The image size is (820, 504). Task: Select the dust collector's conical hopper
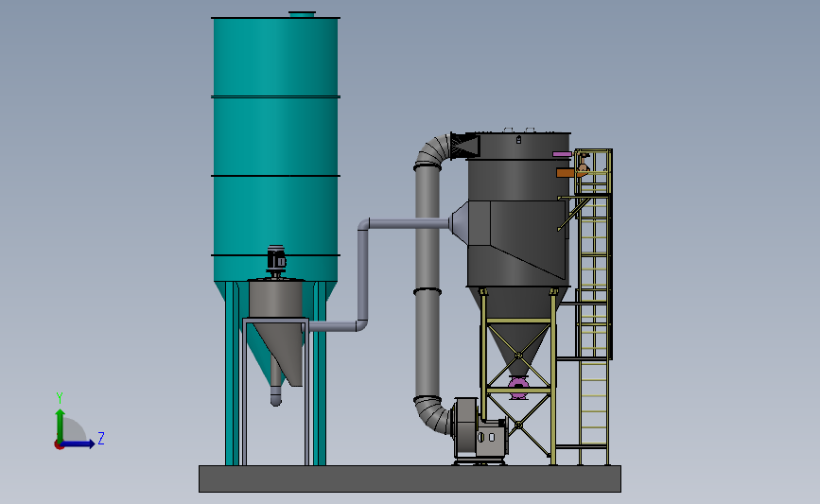(x=517, y=332)
